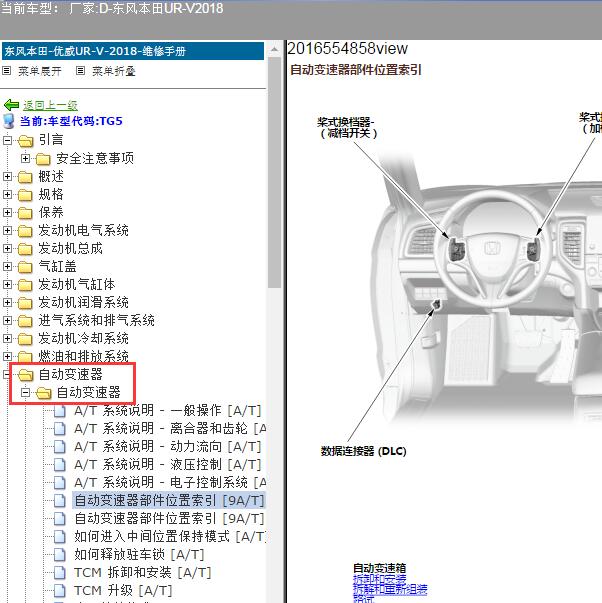Click the page icon of A/T 系统说明 - 动力流向

click(x=59, y=446)
